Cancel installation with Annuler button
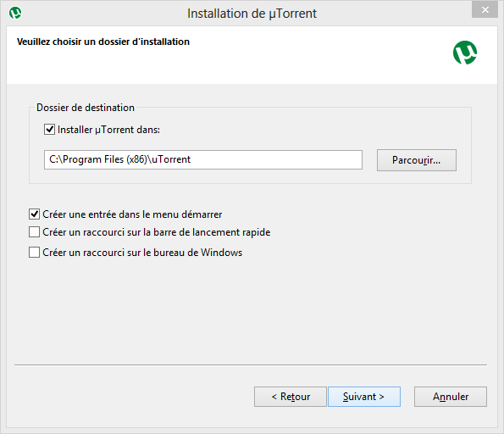The height and width of the screenshot is (434, 504). pos(451,397)
